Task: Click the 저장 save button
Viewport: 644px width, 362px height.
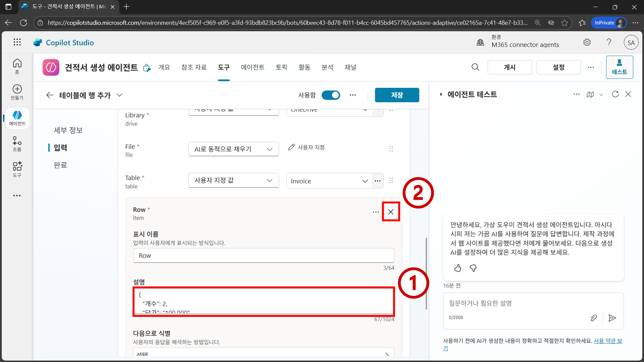Action: coord(397,95)
